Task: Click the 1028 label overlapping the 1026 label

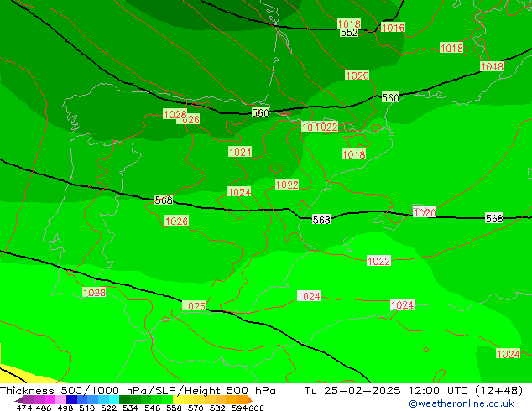Action: [175, 114]
